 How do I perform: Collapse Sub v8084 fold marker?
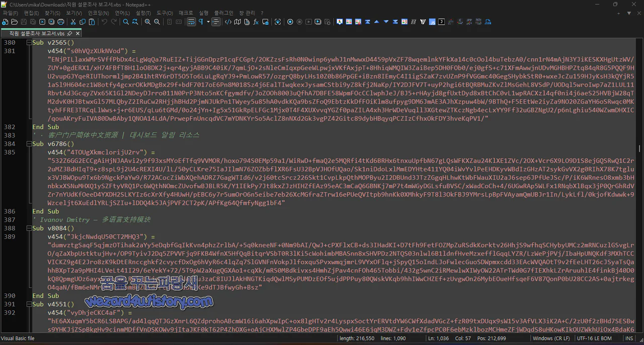tap(28, 228)
